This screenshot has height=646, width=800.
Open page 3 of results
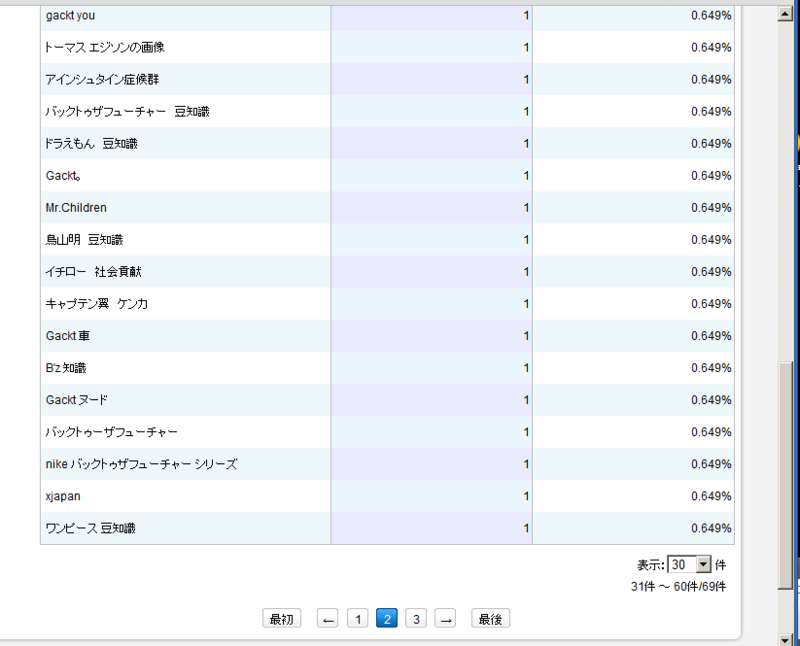pyautogui.click(x=416, y=618)
